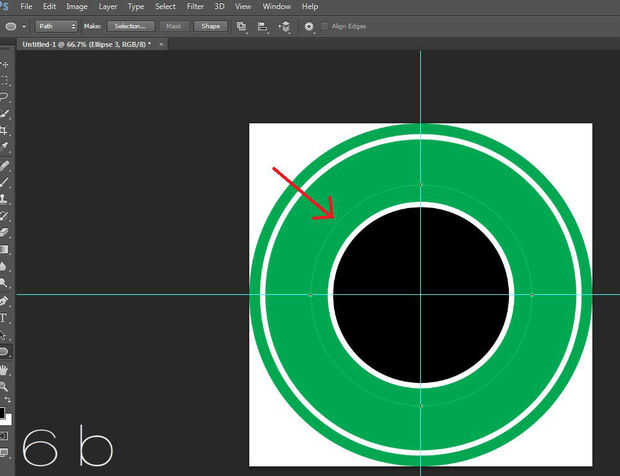This screenshot has height=476, width=620.
Task: Open the Path tool mode dropdown
Action: (x=56, y=26)
